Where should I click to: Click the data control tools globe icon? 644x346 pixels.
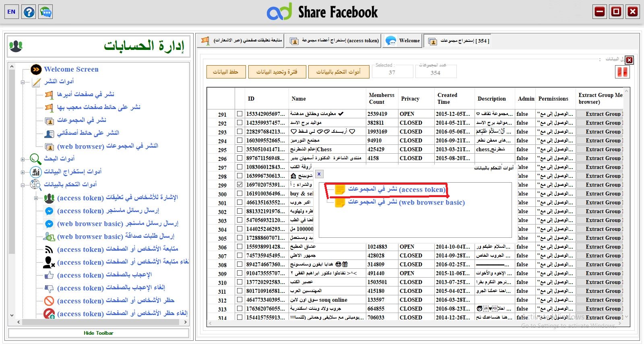click(36, 185)
